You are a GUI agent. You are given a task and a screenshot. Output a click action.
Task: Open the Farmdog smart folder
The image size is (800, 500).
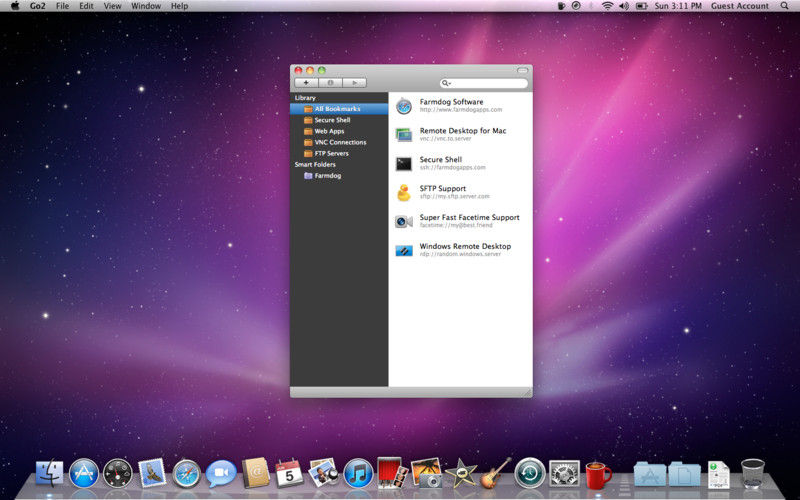327,175
